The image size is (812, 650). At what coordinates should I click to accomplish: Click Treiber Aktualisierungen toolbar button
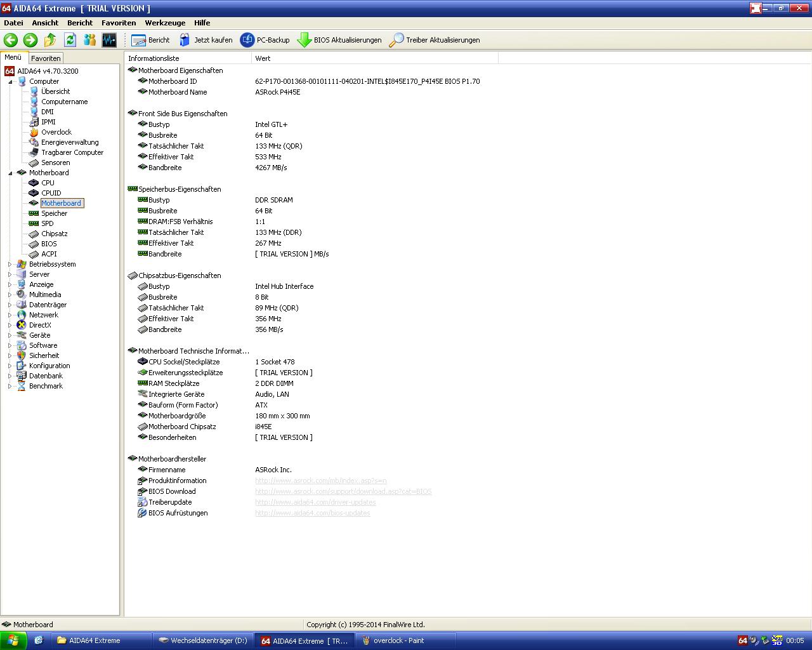[x=435, y=40]
